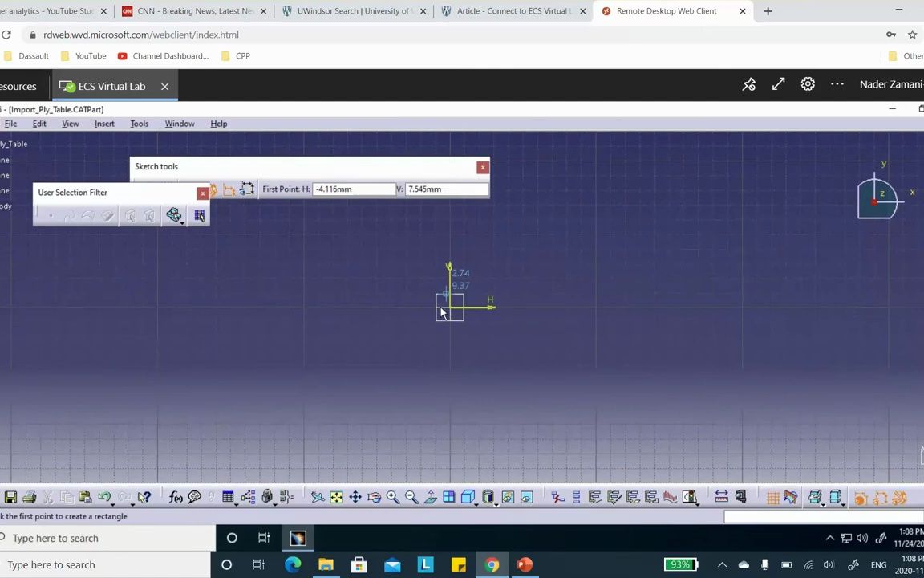The width and height of the screenshot is (924, 578).
Task: Open the Undo history dropdown arrow
Action: 112,505
